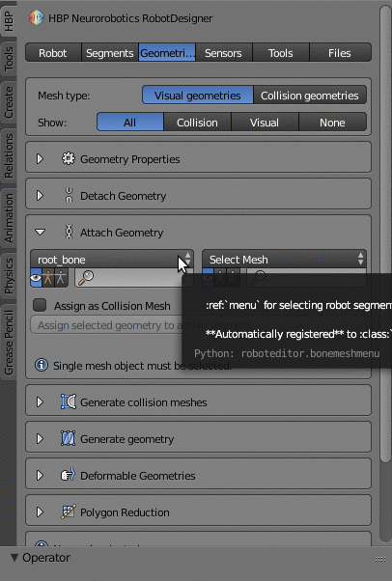Open the root_bone segment dropdown
The width and height of the screenshot is (392, 581).
point(112,259)
